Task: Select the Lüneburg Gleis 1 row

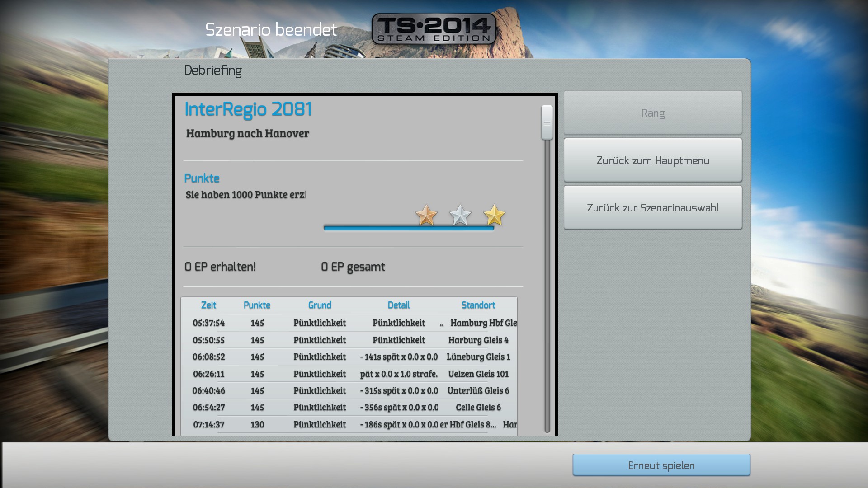Action: coord(349,357)
